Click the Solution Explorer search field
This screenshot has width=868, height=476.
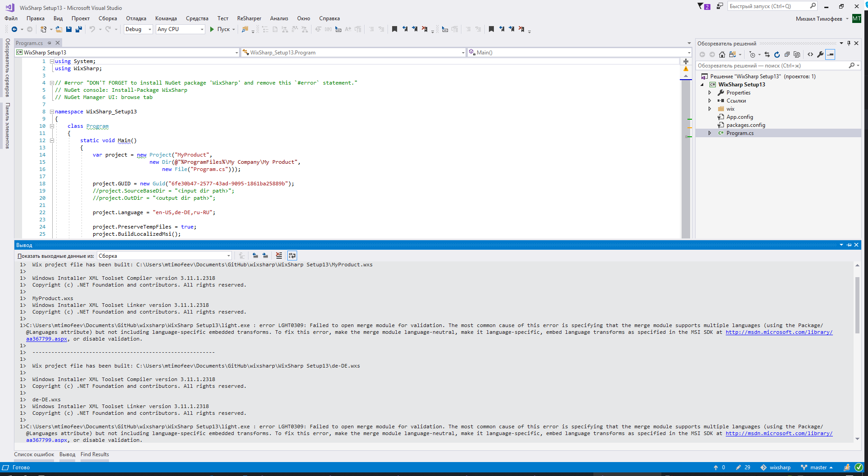[772, 66]
